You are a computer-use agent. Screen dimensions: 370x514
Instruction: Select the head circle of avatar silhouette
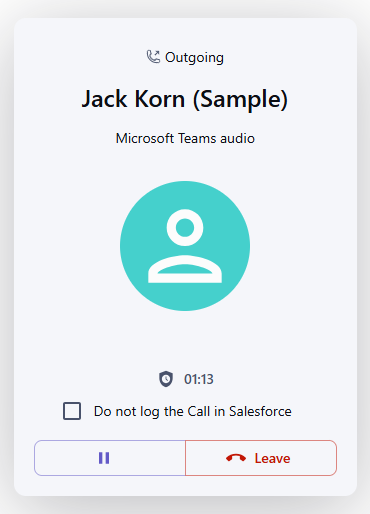[185, 227]
